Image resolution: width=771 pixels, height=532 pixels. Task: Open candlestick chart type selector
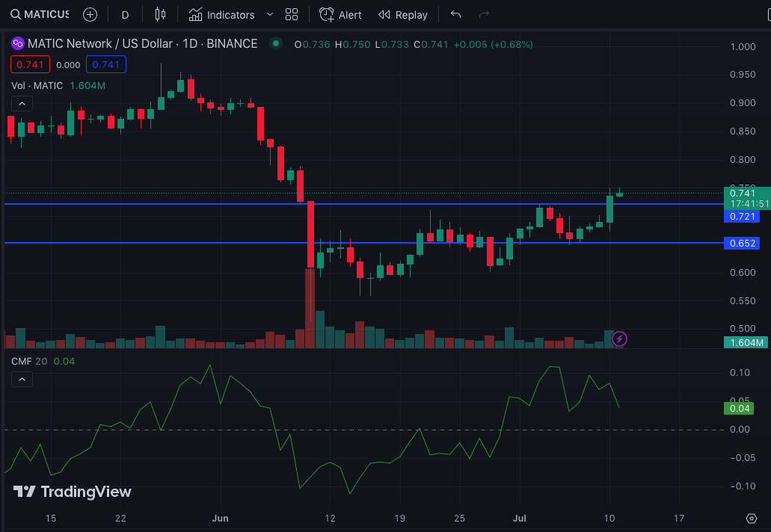[160, 15]
